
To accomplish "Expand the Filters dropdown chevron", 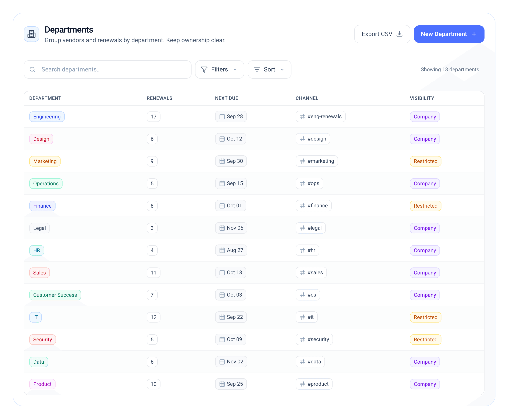I will (235, 70).
